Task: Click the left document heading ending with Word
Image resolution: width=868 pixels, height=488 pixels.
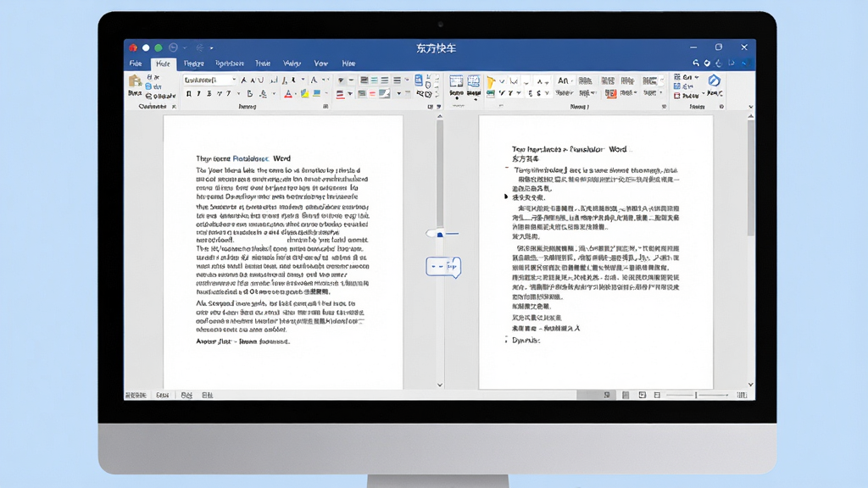Action: click(243, 158)
